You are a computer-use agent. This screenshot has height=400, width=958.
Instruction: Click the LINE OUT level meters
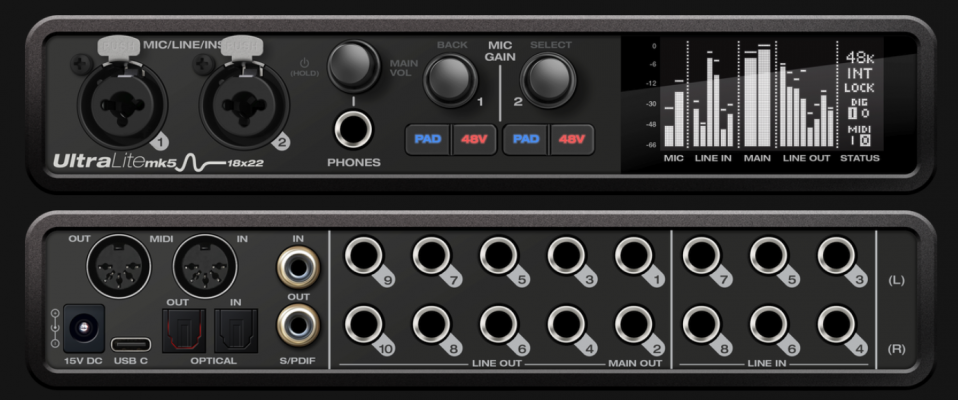pos(806,104)
